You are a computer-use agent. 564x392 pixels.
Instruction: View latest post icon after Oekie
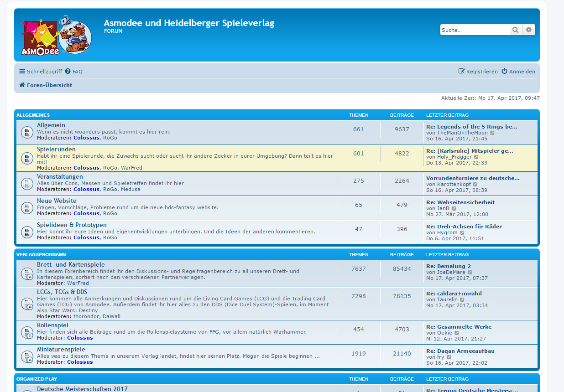[x=457, y=333]
